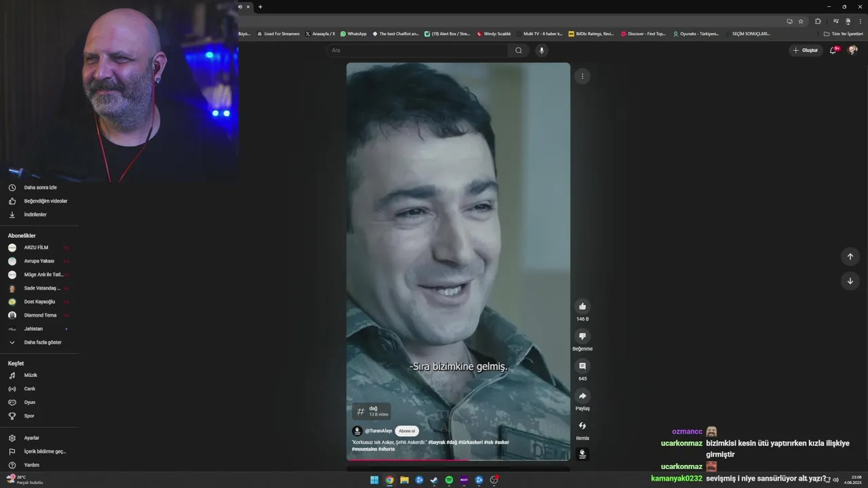Open Avrupa Yakası subscription channel
Image resolution: width=868 pixels, height=488 pixels.
[39, 261]
